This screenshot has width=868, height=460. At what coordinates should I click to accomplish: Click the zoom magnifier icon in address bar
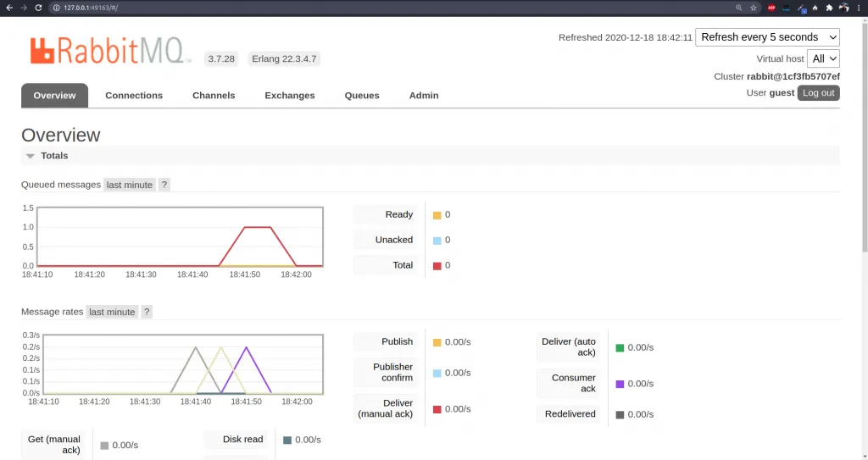click(738, 8)
